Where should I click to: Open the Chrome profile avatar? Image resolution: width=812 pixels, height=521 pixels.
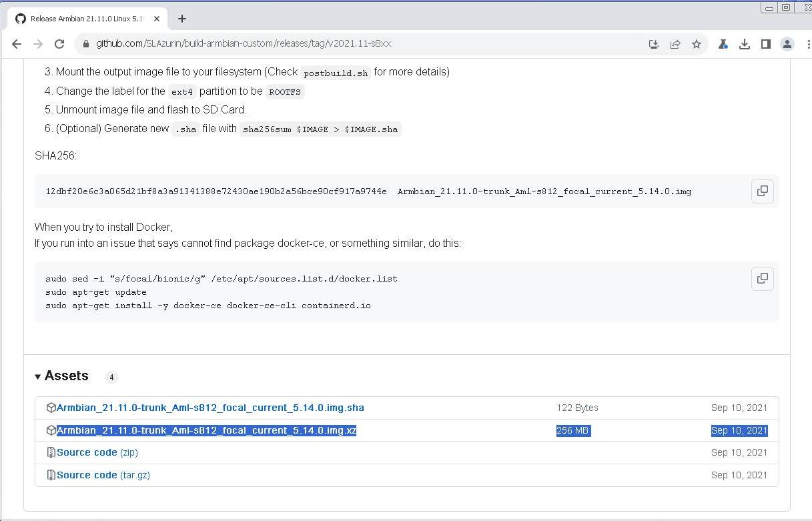click(x=787, y=44)
